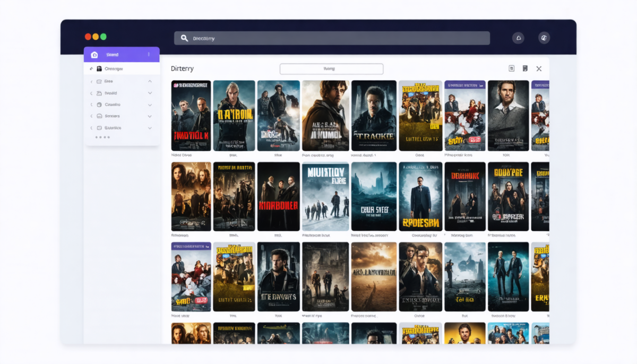Click the small left arrow before the Breeld row
The height and width of the screenshot is (364, 637).
(x=91, y=93)
